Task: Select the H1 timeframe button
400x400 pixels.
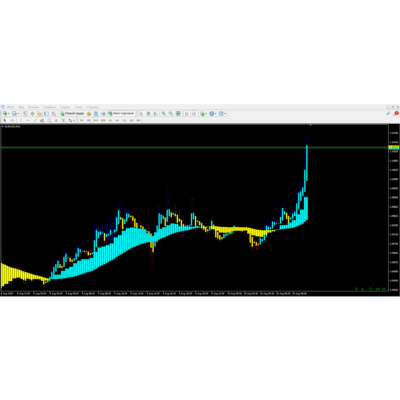Action: click(110, 120)
